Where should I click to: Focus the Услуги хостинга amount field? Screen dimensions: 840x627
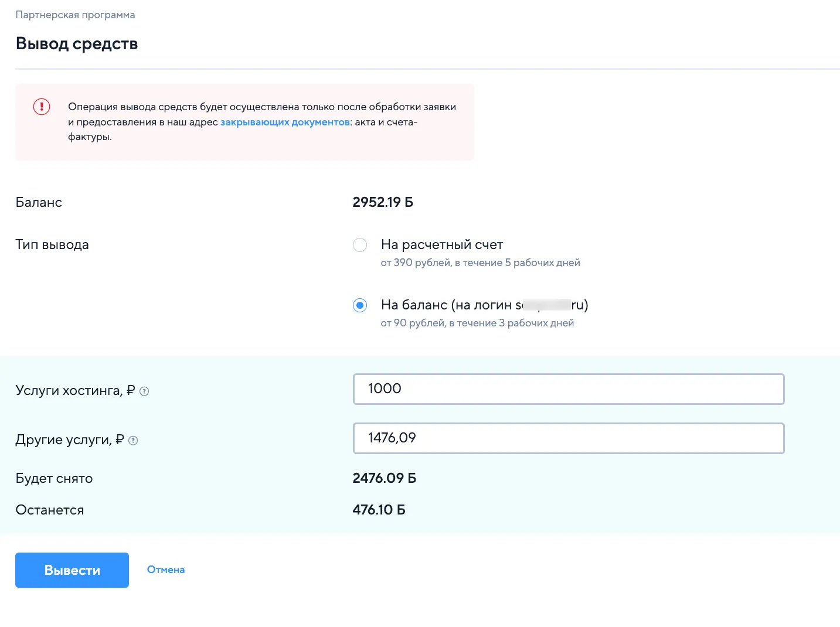pyautogui.click(x=568, y=389)
